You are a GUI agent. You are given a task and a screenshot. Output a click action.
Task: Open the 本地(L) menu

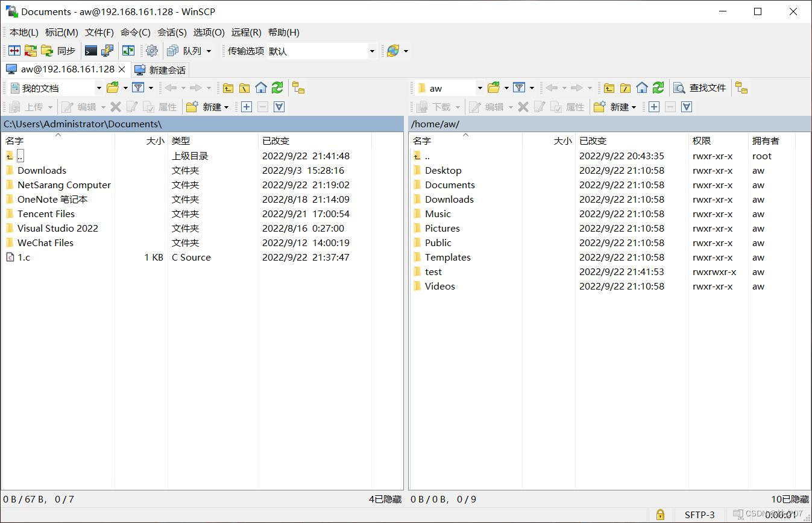pos(24,33)
